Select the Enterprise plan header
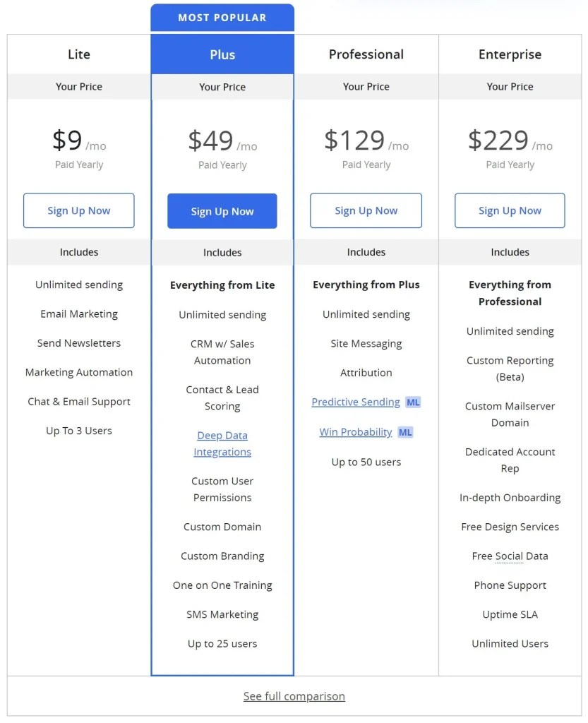588x723 pixels. (510, 54)
